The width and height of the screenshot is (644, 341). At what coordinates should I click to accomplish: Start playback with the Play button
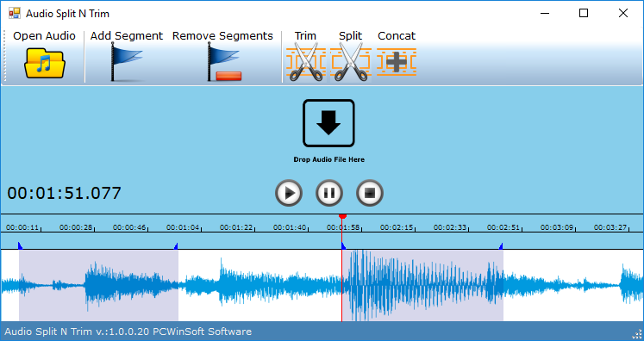coord(289,193)
